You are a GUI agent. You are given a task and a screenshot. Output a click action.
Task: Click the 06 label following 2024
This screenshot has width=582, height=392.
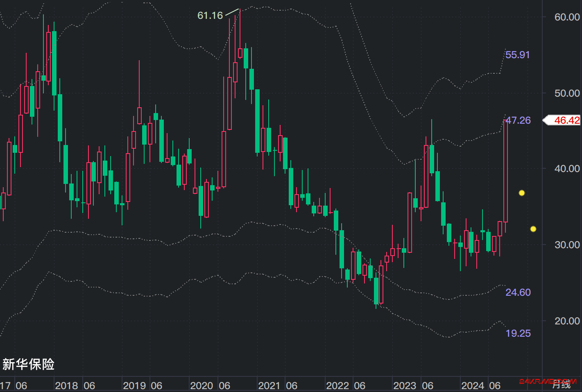495,386
